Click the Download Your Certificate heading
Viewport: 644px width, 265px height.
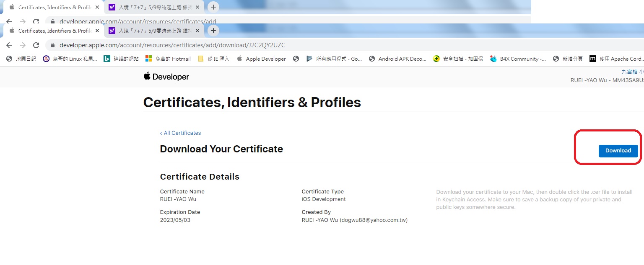tap(221, 149)
